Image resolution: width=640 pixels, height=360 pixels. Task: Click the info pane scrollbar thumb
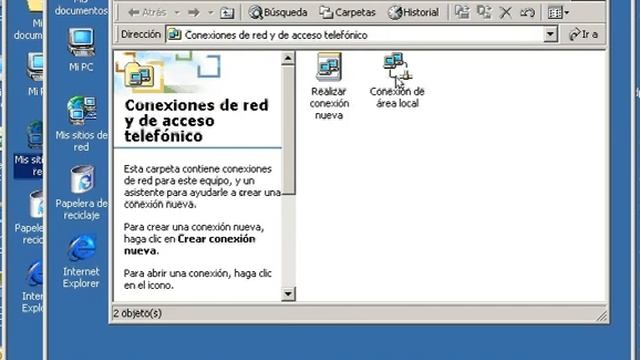tap(288, 130)
